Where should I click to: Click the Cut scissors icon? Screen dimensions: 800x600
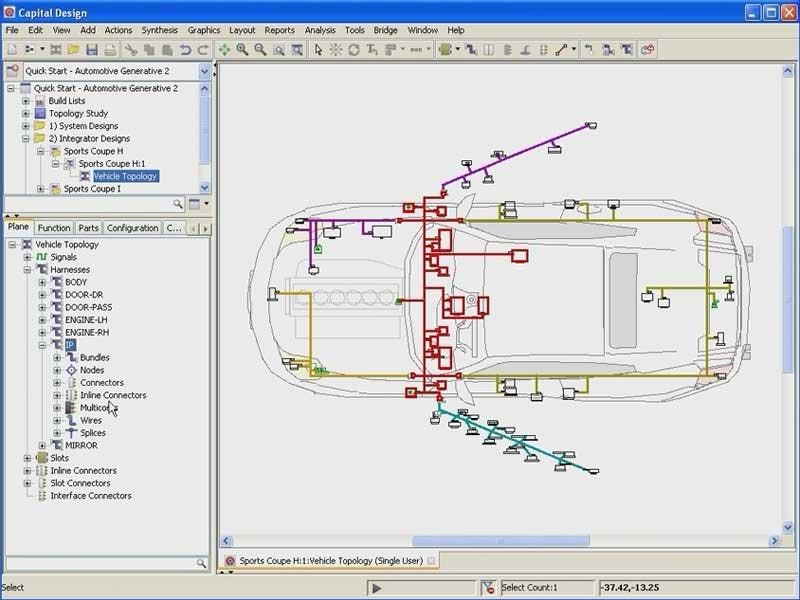point(130,49)
